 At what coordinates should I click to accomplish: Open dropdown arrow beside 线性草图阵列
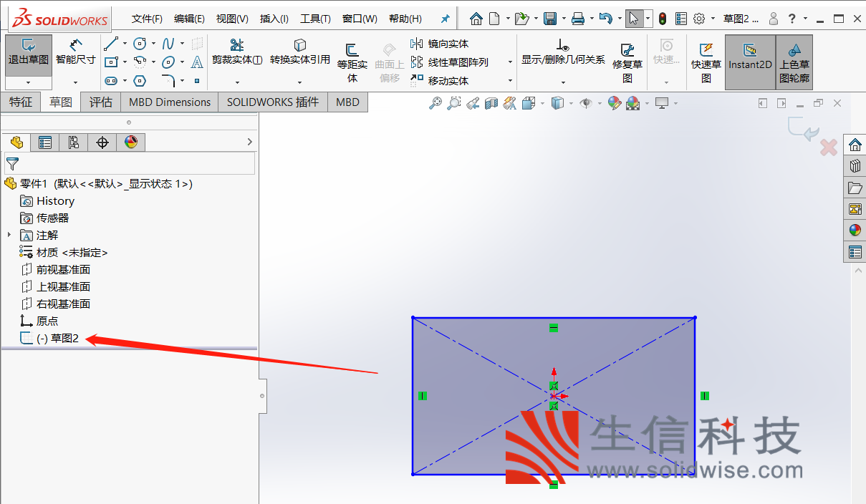coord(510,62)
